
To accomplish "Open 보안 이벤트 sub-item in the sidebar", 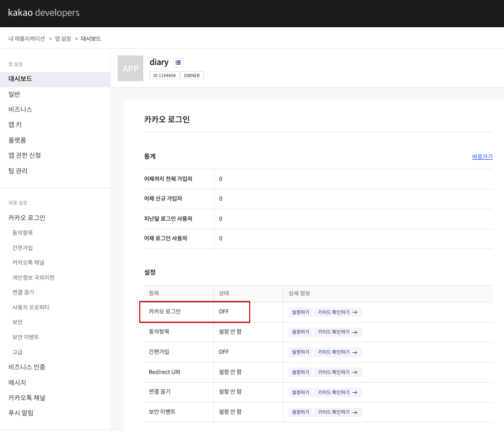I will (26, 337).
